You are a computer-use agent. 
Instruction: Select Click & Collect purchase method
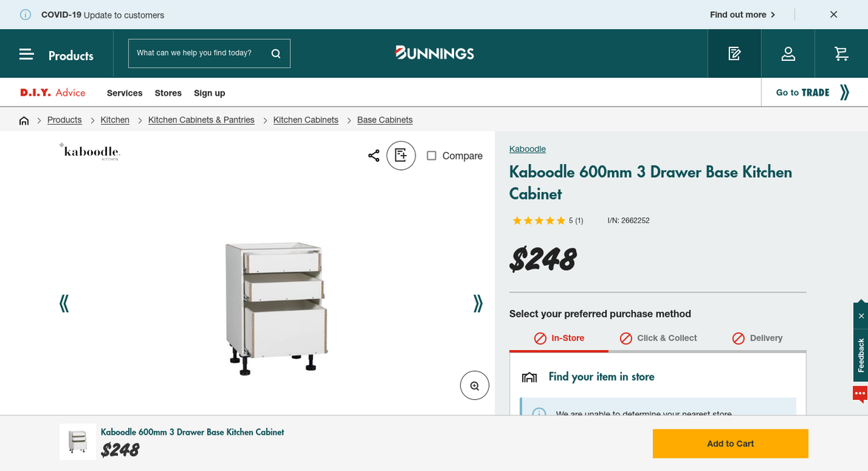[659, 337]
